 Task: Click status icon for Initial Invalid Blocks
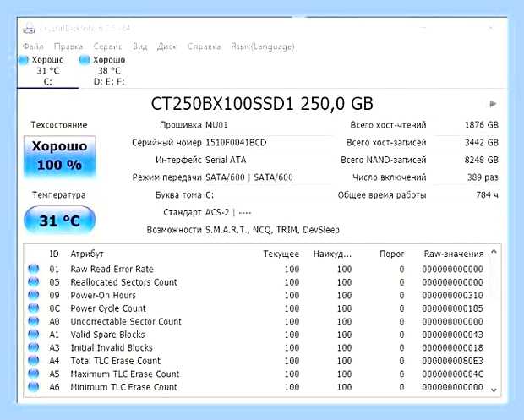[34, 347]
